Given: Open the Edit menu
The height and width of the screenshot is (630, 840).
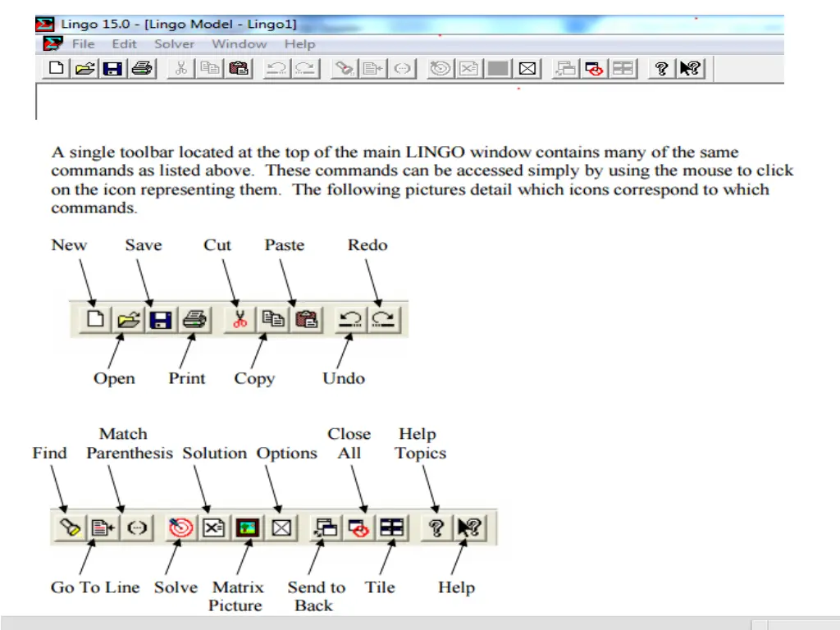Looking at the screenshot, I should (124, 44).
